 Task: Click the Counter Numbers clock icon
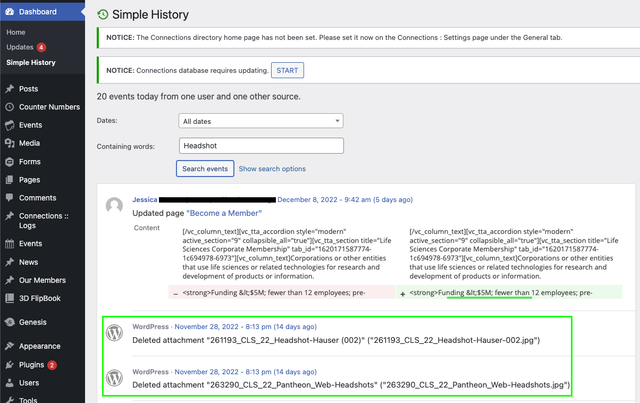(9, 107)
